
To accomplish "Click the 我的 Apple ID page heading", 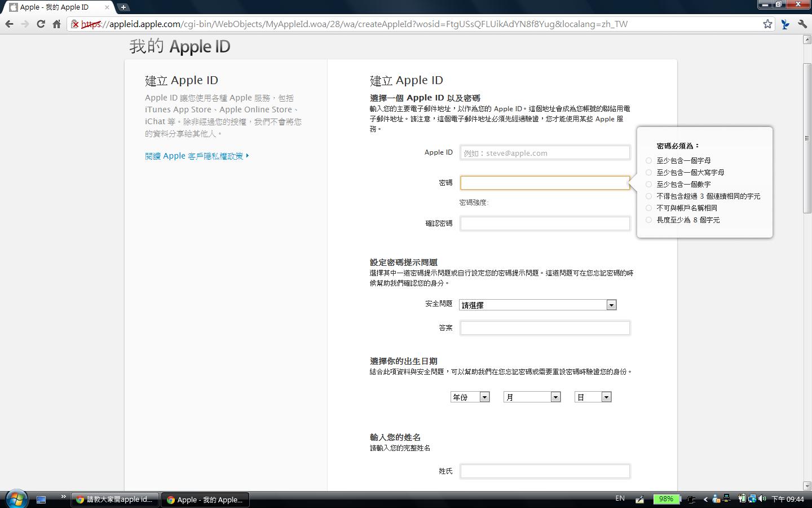I will pyautogui.click(x=180, y=46).
